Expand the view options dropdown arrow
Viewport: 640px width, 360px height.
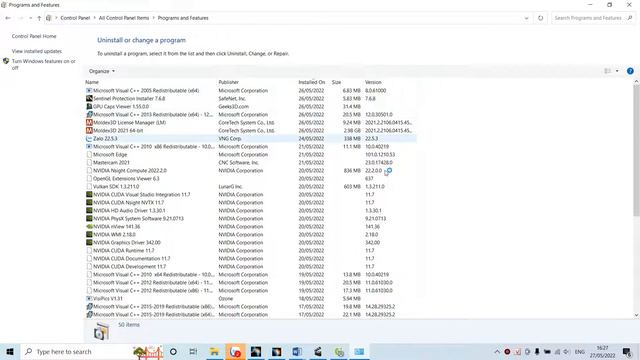click(617, 71)
